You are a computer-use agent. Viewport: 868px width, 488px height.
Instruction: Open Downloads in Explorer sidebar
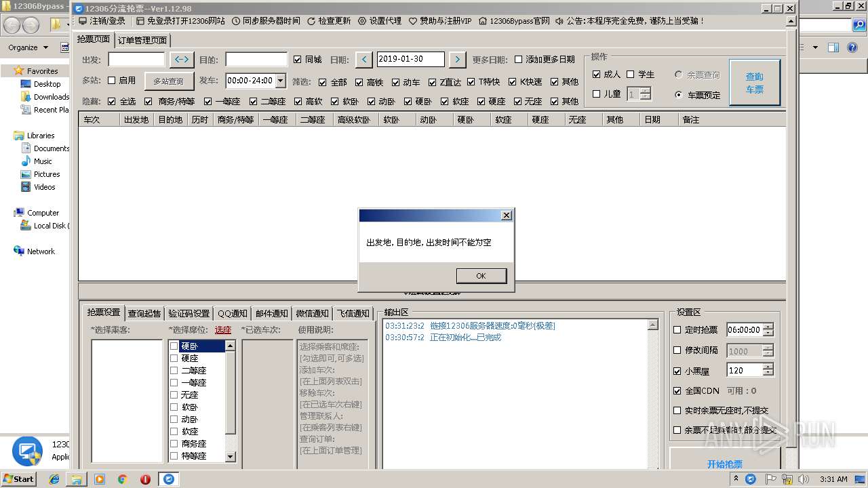pyautogui.click(x=45, y=97)
